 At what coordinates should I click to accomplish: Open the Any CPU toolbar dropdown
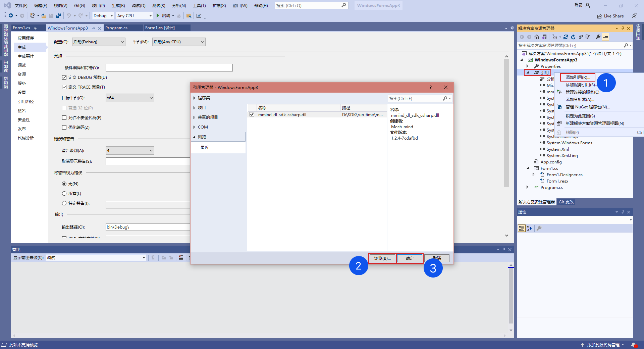pyautogui.click(x=135, y=16)
